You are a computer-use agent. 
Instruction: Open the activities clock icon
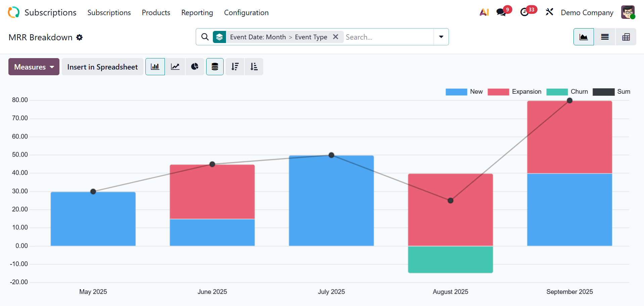524,12
